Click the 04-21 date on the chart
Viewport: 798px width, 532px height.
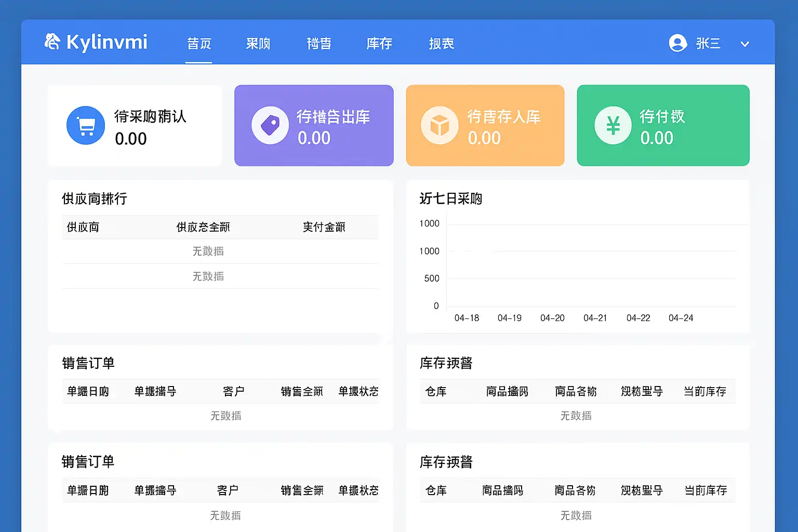[x=595, y=318]
